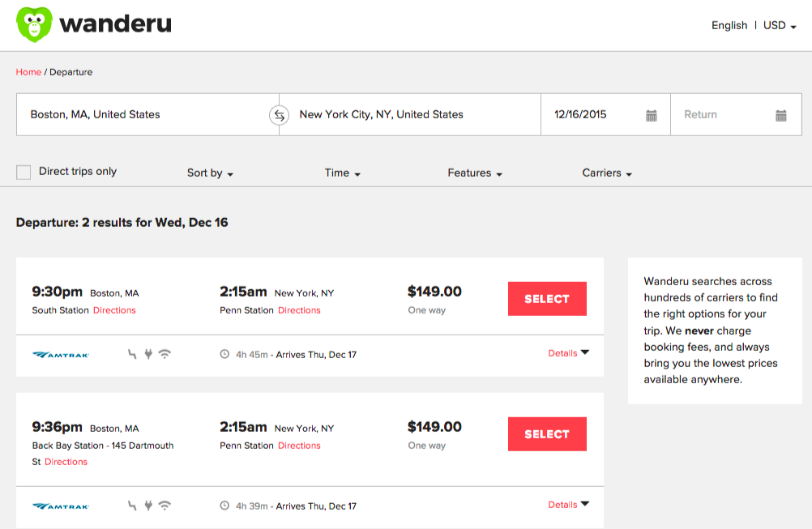Click the Amtrak logo on the 9:36pm trip
The width and height of the screenshot is (812, 529).
61,506
